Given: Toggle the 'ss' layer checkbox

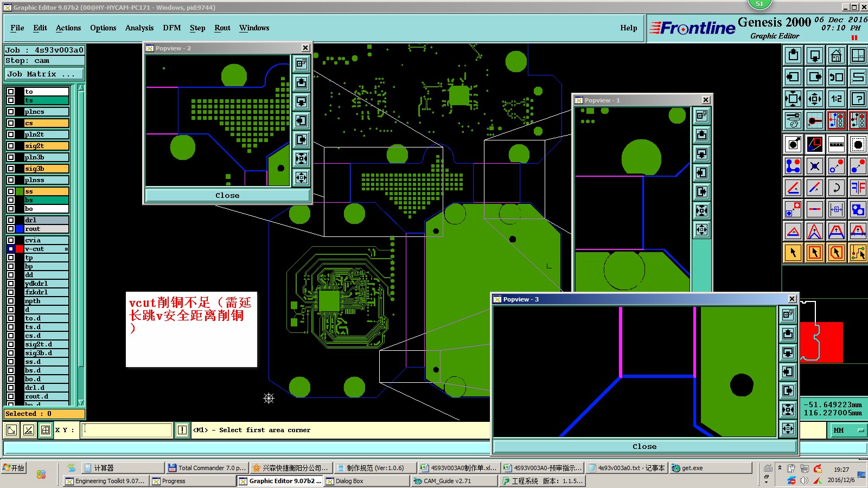Looking at the screenshot, I should 11,191.
